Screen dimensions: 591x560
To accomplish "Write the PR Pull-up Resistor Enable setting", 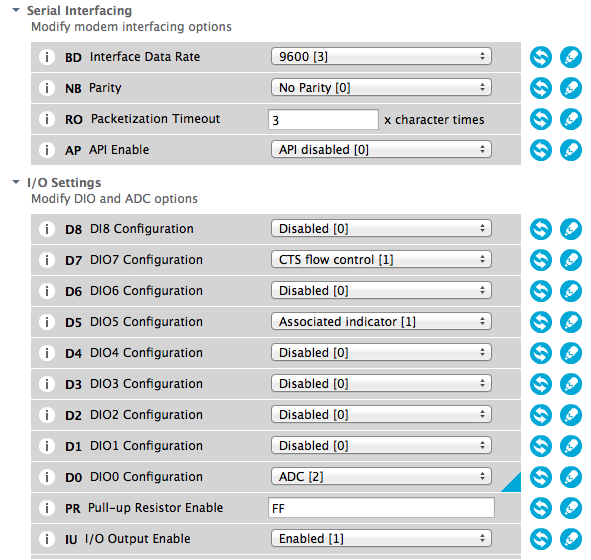I will pos(571,508).
